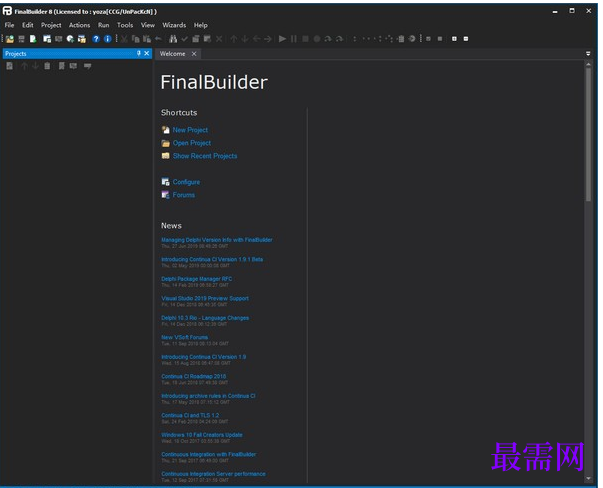603x488 pixels.
Task: Open the Tools menu
Action: pos(125,25)
